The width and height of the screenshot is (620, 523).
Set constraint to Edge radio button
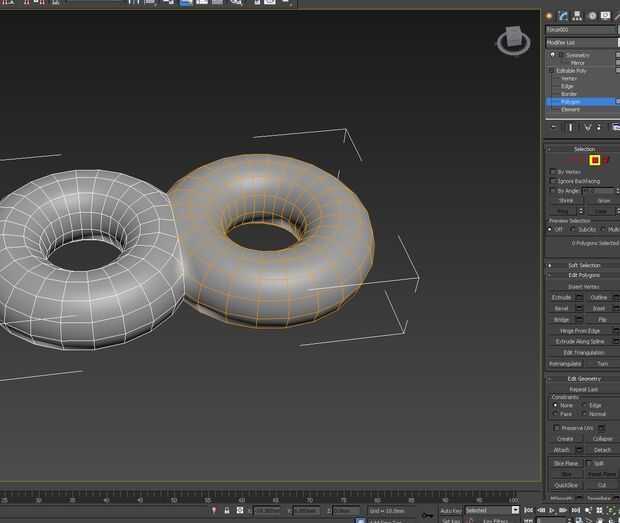[586, 405]
